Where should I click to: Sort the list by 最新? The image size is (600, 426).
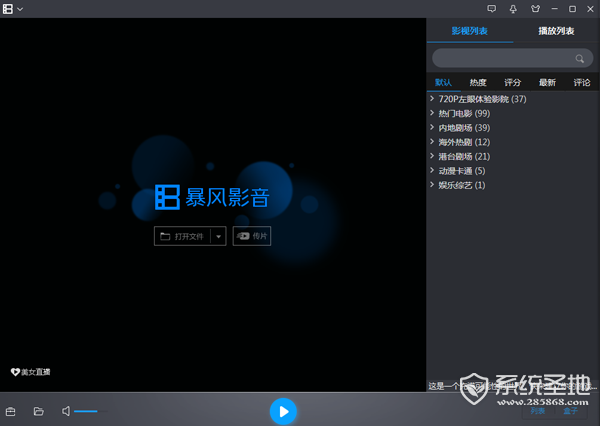click(547, 82)
